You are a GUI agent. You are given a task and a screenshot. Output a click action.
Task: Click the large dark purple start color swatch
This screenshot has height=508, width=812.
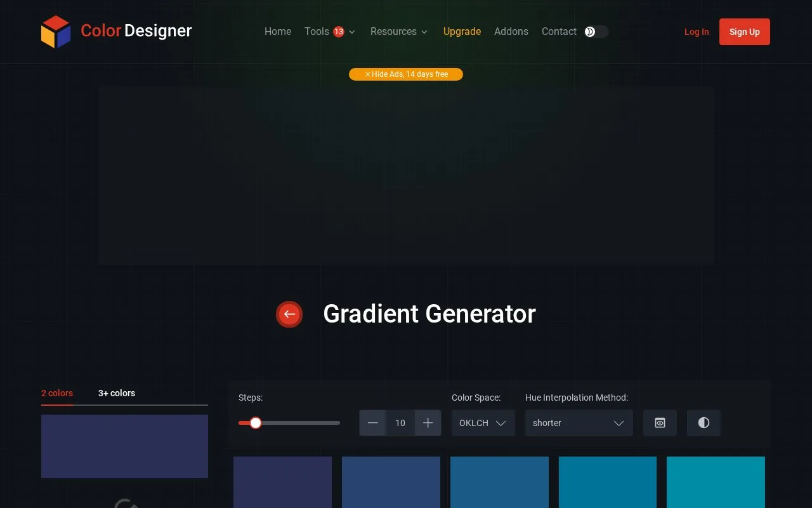pos(124,446)
